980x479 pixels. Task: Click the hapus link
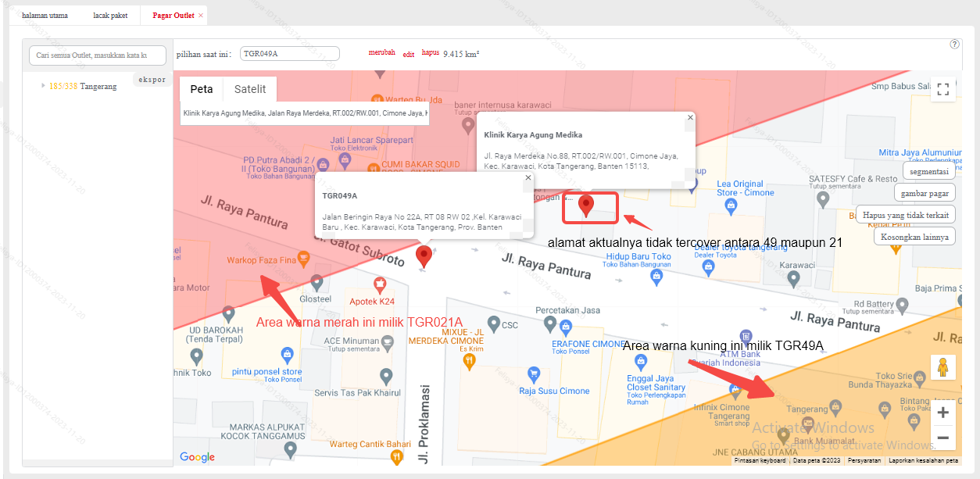tap(431, 52)
